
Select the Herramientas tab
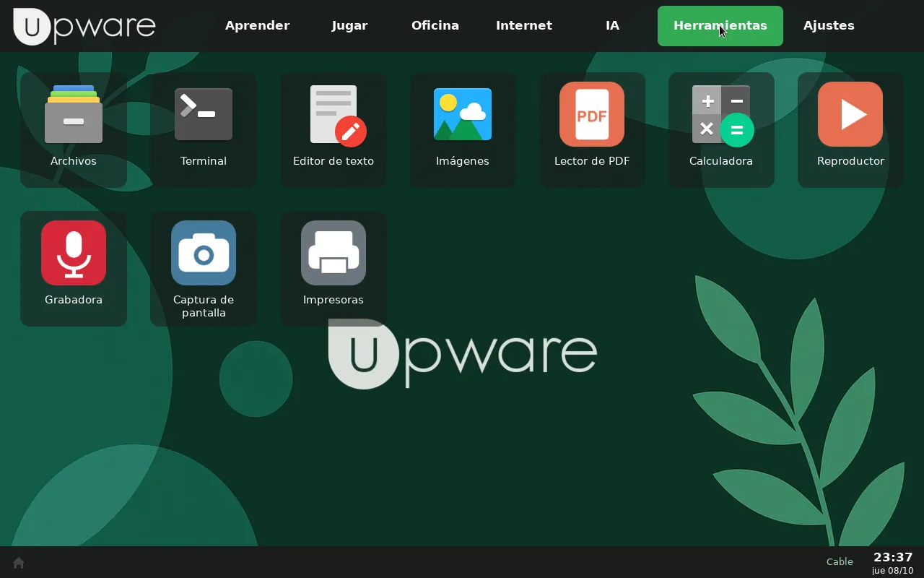pos(720,26)
